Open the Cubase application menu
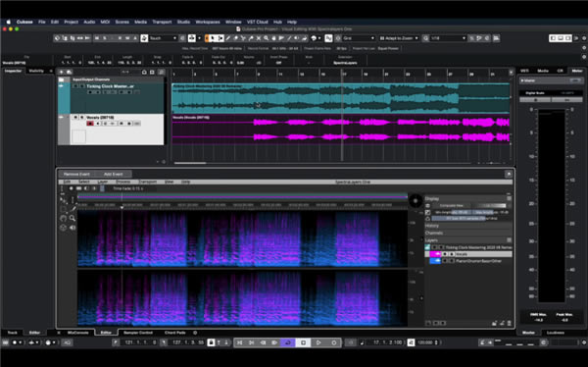This screenshot has width=588, height=367. [24, 22]
